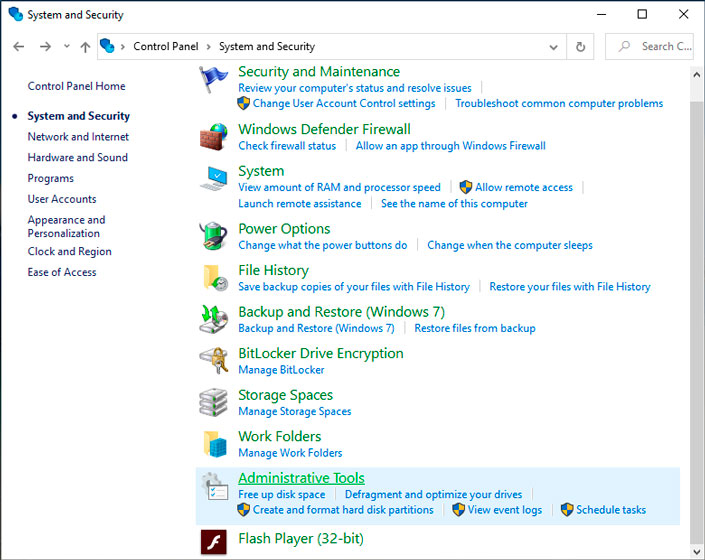Image resolution: width=705 pixels, height=560 pixels.
Task: Click the Security and Maintenance flag icon
Action: click(213, 79)
